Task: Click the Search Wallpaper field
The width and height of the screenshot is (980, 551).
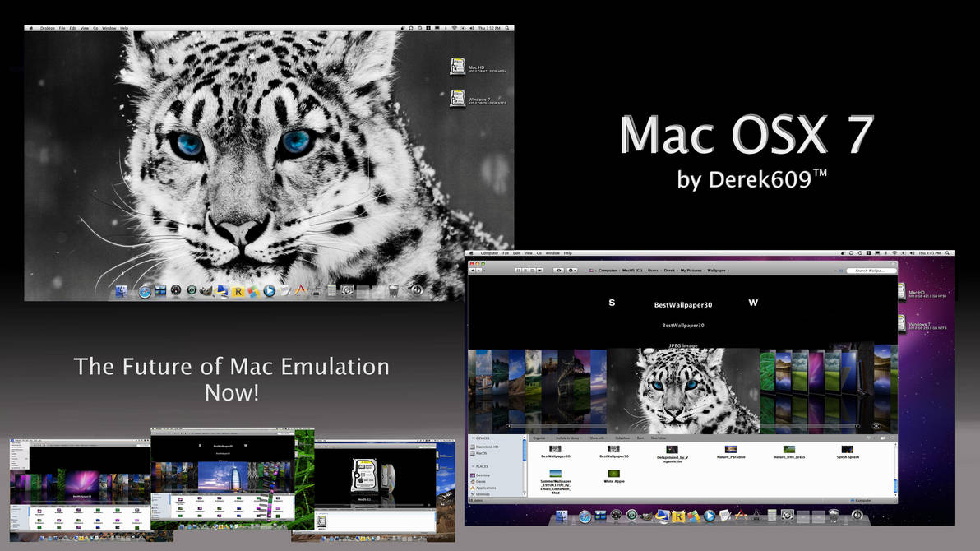Action: click(870, 271)
